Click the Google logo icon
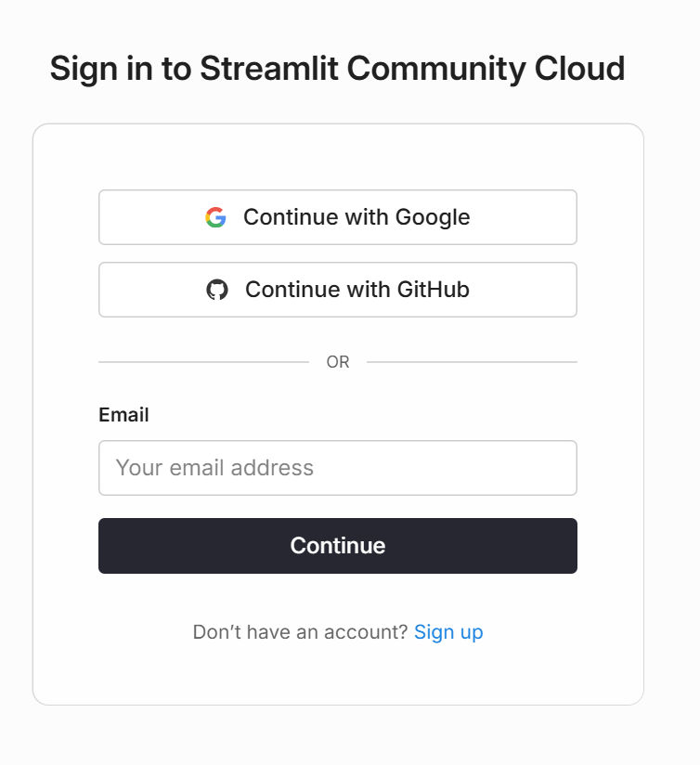Image resolution: width=700 pixels, height=765 pixels. pyautogui.click(x=215, y=217)
